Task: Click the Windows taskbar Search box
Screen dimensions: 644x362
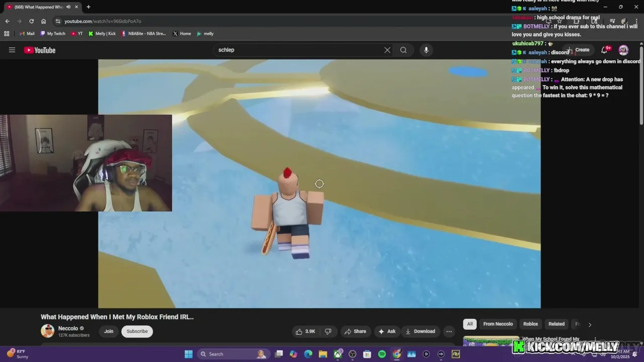Action: 233,354
